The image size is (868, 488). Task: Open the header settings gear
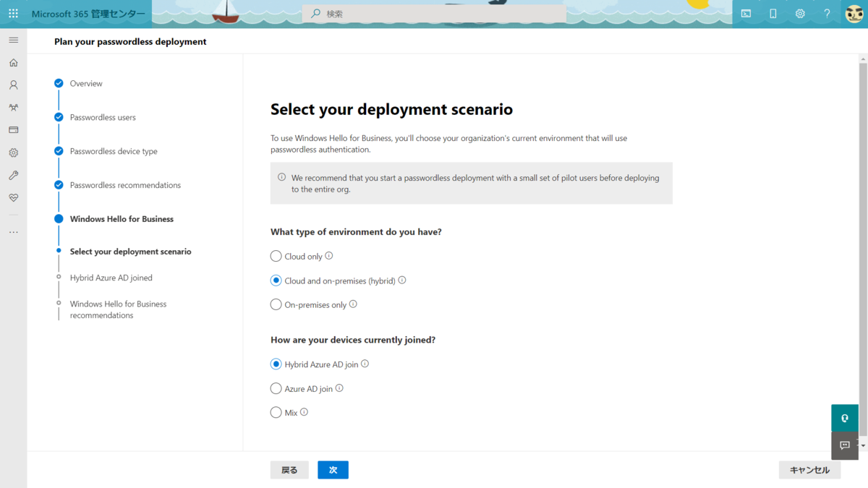(x=800, y=14)
